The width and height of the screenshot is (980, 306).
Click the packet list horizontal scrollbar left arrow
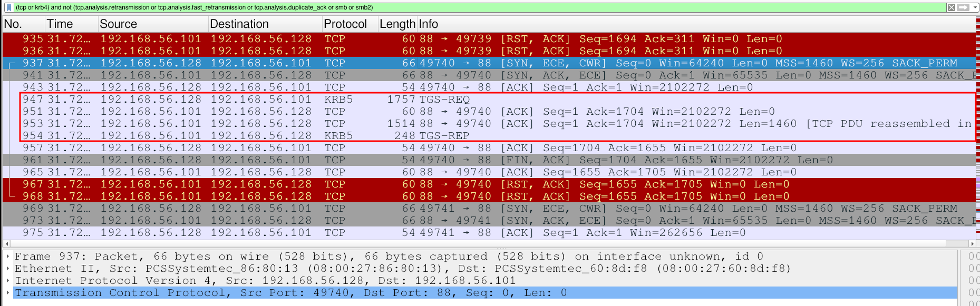click(x=6, y=244)
